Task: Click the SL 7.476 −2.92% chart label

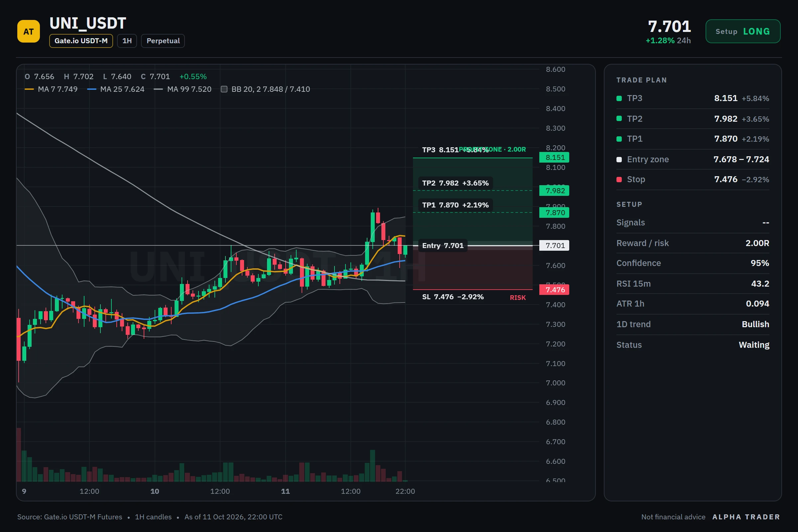Action: 453,297
